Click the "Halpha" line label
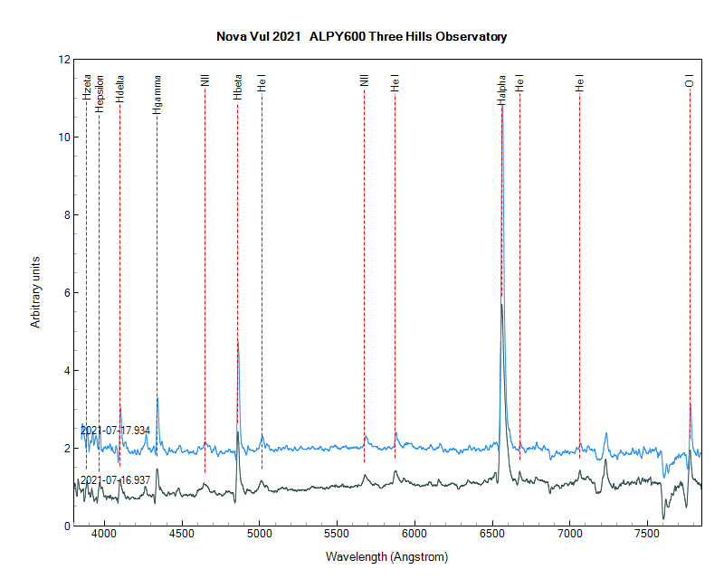724x588 pixels. click(x=502, y=90)
